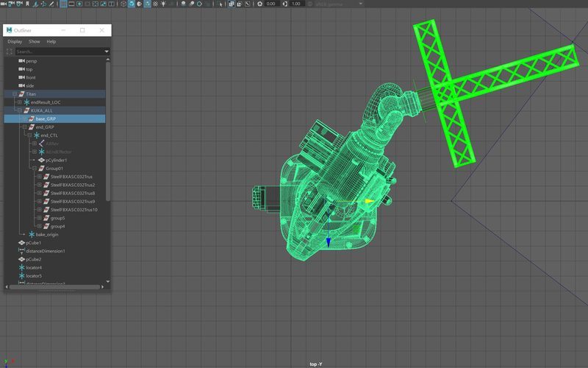Screen dimensions: 588x368
Task: Expand the group5 node
Action: pyautogui.click(x=40, y=218)
